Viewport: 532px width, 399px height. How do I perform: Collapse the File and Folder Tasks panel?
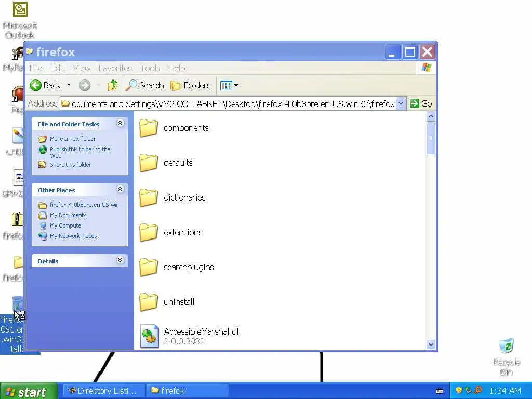[x=120, y=123]
